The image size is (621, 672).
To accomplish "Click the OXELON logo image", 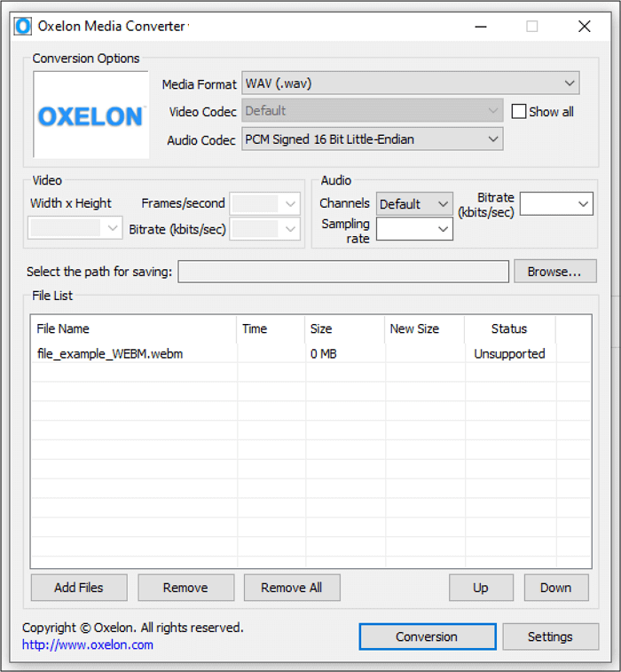I will [x=91, y=115].
